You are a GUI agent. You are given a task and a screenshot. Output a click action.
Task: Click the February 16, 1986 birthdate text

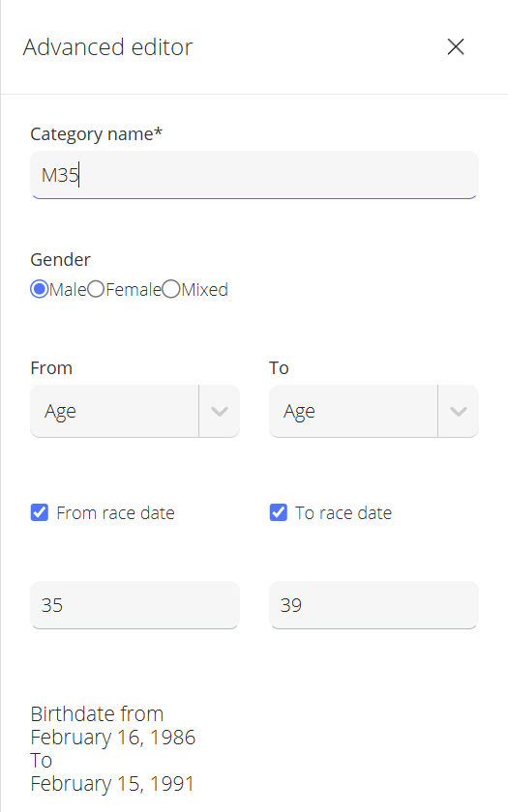pyautogui.click(x=113, y=737)
